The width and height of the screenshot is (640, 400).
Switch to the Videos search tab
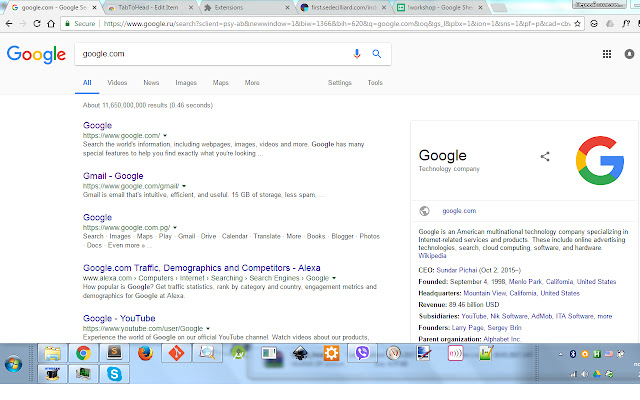click(x=117, y=83)
